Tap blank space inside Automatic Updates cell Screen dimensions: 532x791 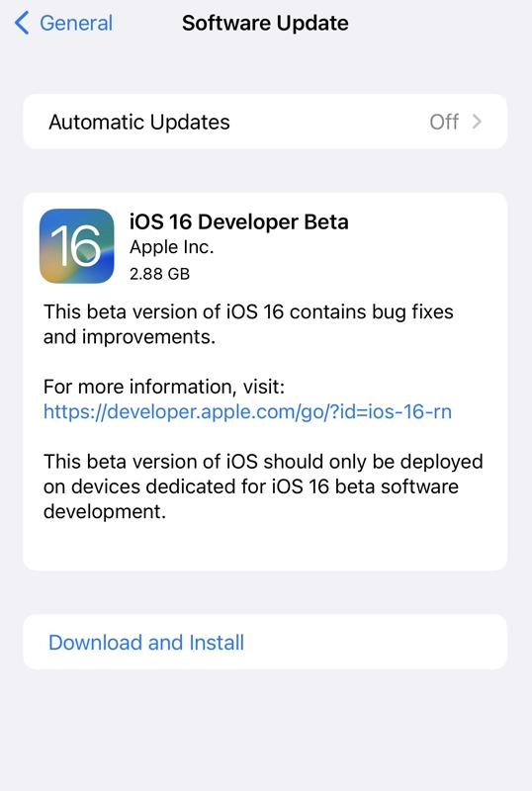[328, 122]
